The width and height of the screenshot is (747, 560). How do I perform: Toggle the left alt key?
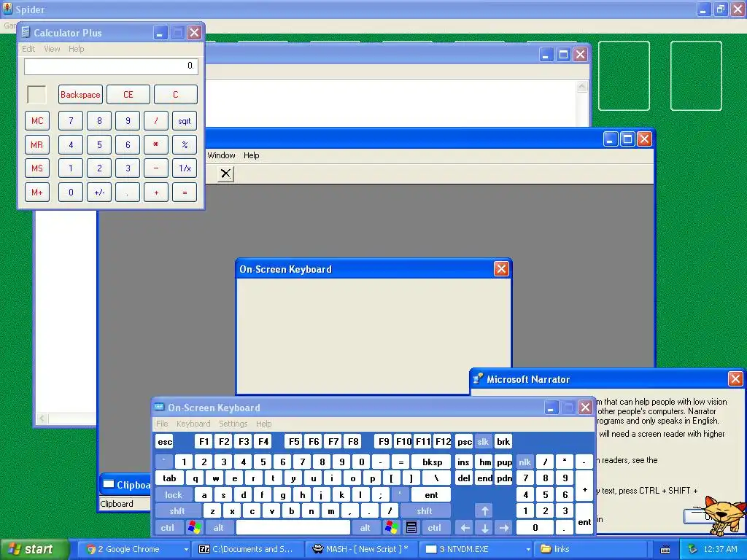(219, 528)
